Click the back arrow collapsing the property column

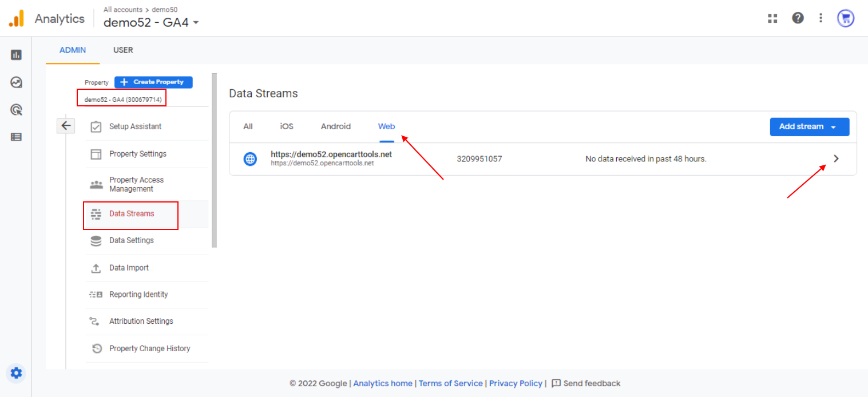point(66,125)
